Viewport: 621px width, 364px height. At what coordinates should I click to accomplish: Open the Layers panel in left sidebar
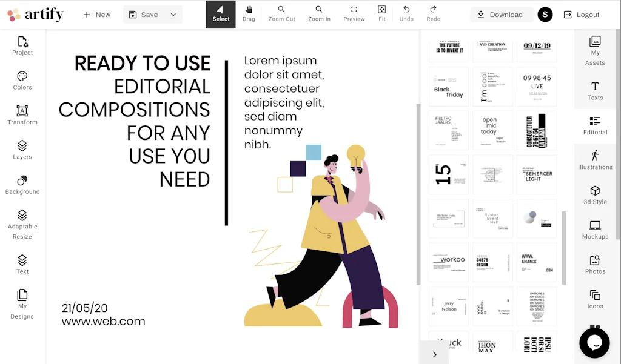pyautogui.click(x=22, y=150)
